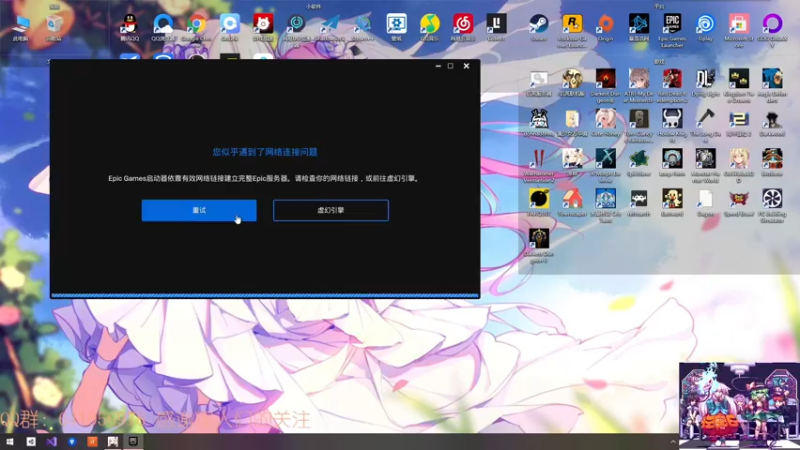Click the 虚幻引擎 Unreal Engine button
Viewport: 800px width, 450px height.
click(331, 210)
